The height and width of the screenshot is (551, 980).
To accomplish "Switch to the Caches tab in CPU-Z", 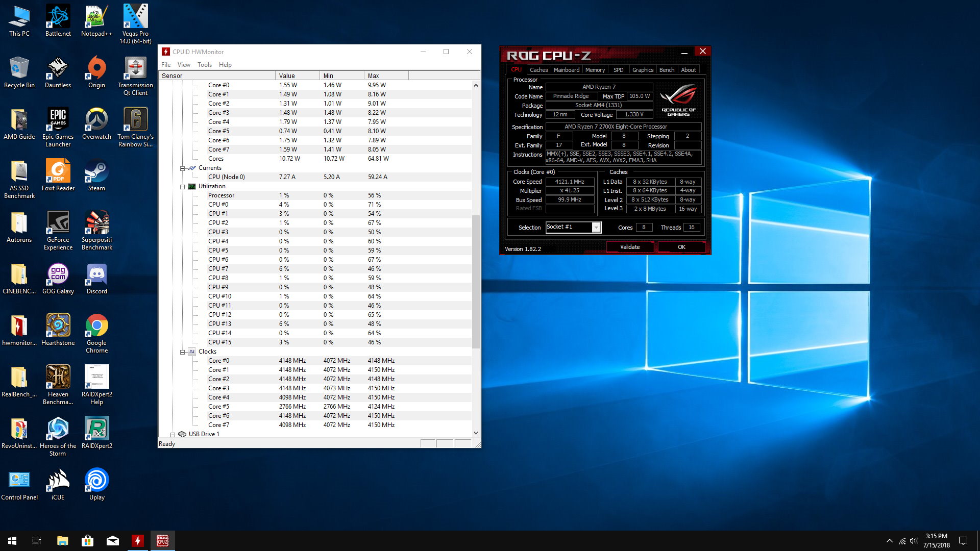I will [x=538, y=70].
